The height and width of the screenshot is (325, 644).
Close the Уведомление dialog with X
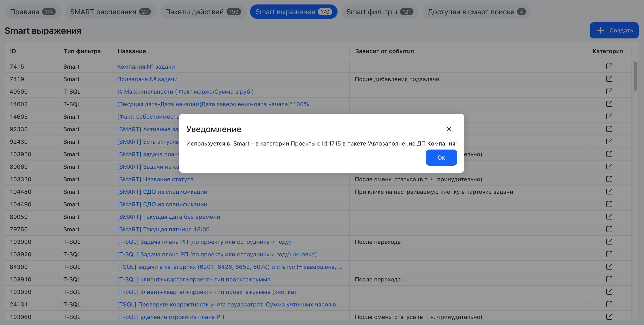[x=449, y=129]
